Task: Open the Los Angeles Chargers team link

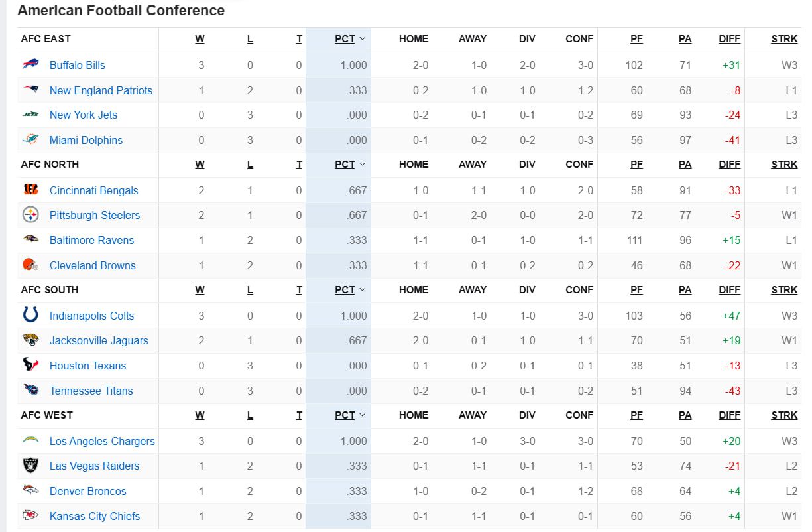Action: click(x=102, y=441)
